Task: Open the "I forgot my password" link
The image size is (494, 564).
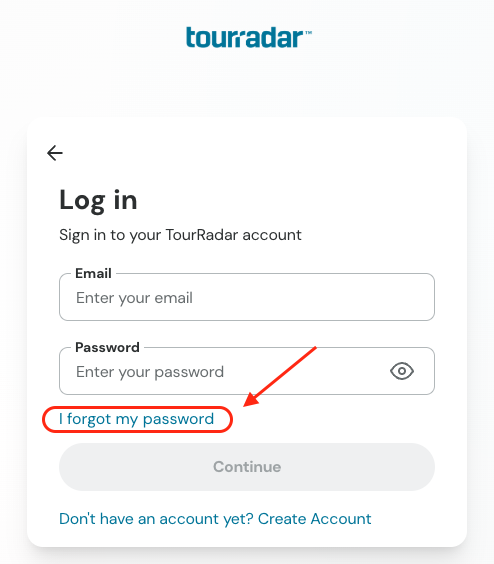Action: (136, 419)
